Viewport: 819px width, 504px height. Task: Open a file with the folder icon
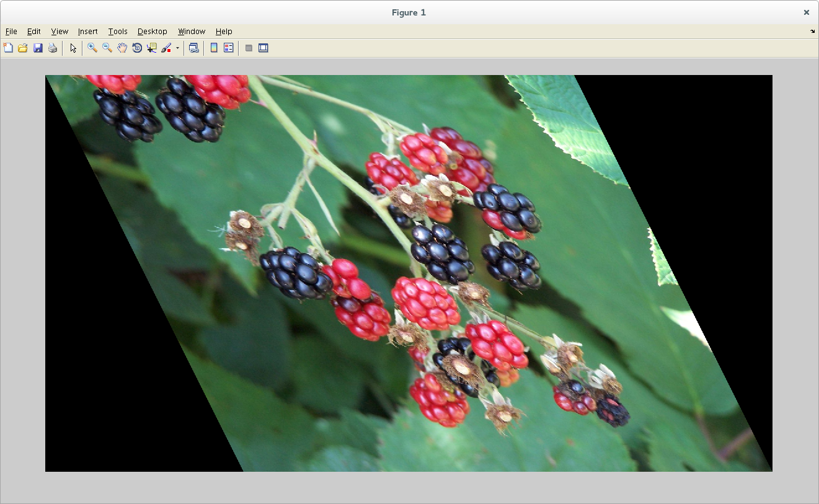point(23,48)
